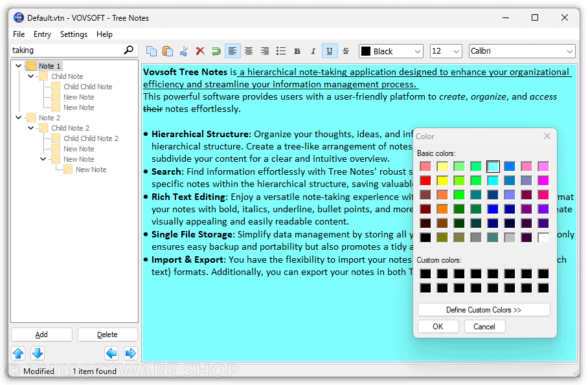588x385 pixels.
Task: Click the Rich Text Editing bullet heading
Action: [x=189, y=197]
